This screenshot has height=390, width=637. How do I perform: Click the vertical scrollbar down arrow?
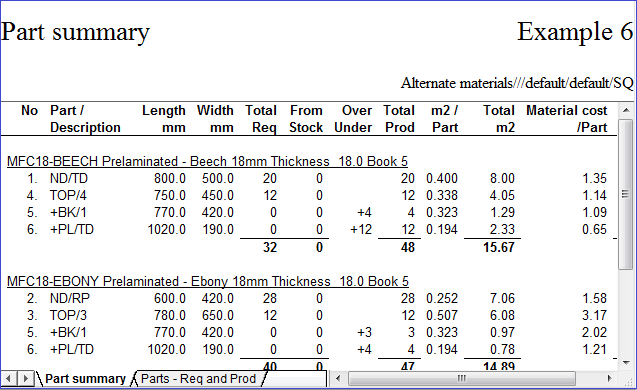tap(626, 362)
